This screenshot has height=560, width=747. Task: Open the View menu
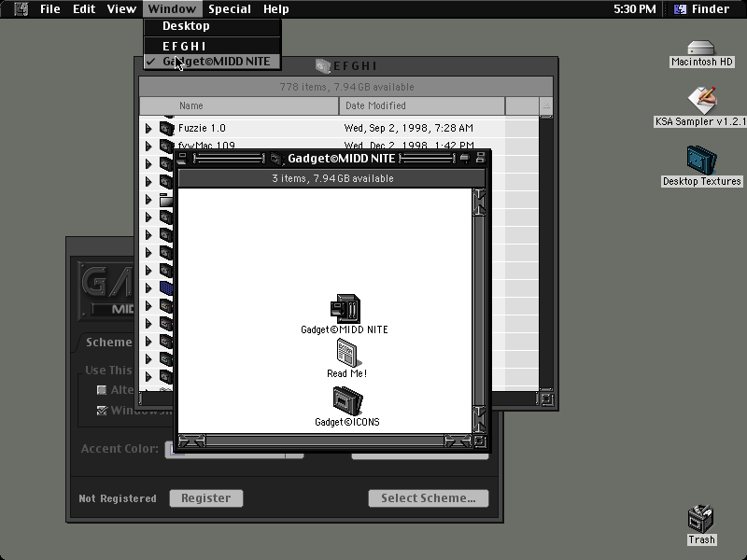click(121, 9)
